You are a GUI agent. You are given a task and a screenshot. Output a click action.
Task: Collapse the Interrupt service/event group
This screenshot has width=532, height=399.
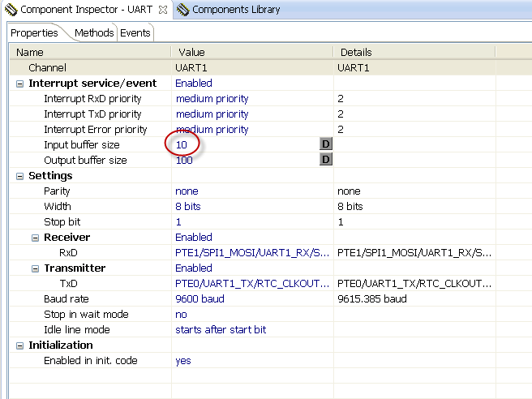(x=19, y=84)
